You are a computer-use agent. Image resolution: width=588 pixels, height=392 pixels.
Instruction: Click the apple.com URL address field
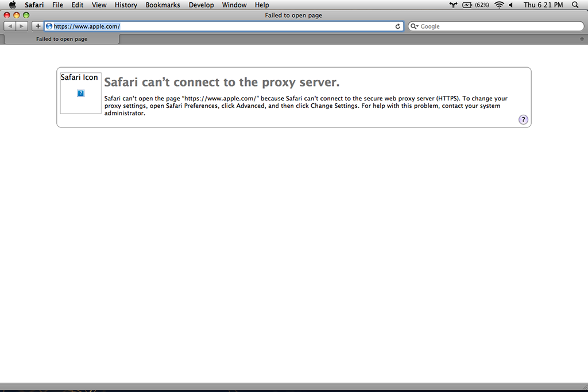tap(223, 26)
